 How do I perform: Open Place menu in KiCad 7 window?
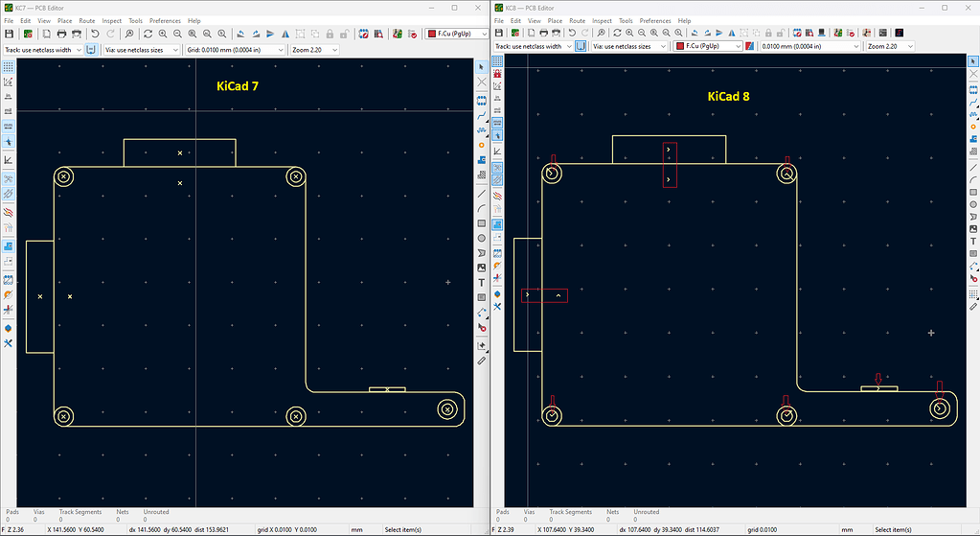64,21
